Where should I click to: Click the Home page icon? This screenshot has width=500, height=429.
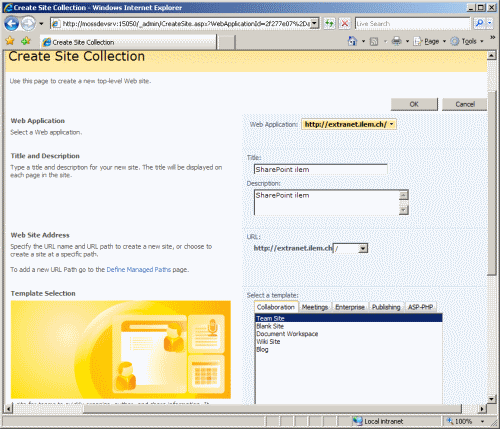(352, 41)
